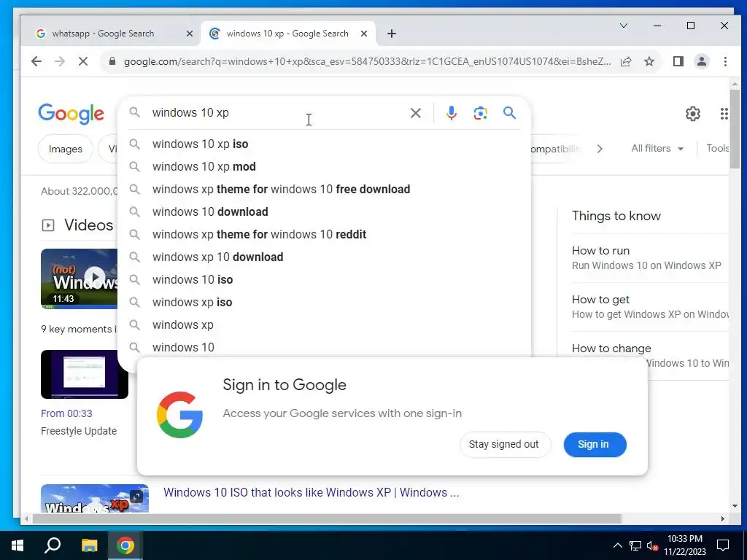Screen dimensions: 747x560
Task: Share this page from address bar
Action: pyautogui.click(x=626, y=61)
